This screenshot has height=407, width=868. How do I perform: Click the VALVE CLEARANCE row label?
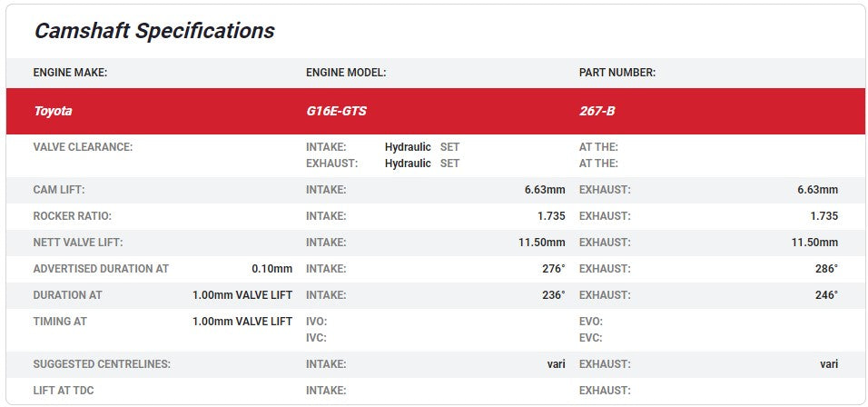pos(83,147)
